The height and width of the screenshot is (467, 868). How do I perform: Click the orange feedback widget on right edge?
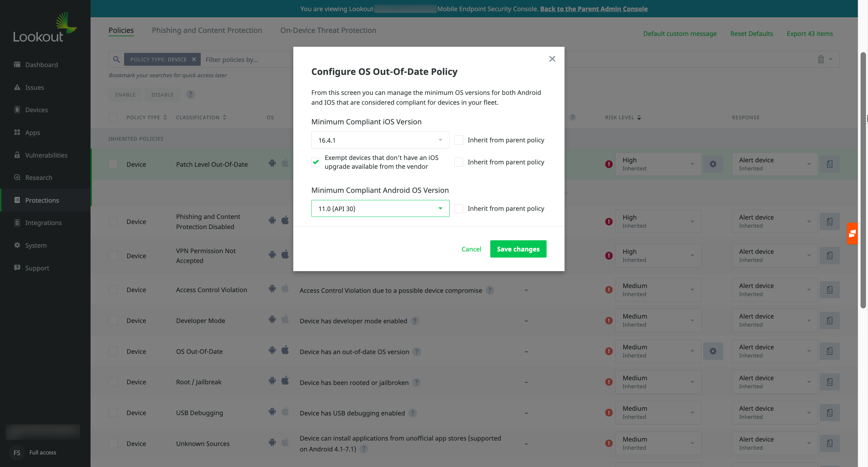coord(852,233)
